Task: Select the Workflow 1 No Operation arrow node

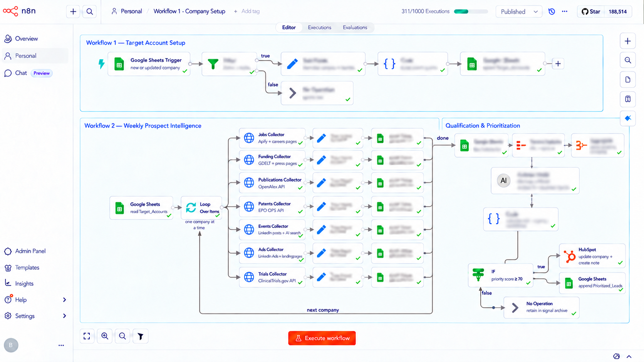Action: pos(317,93)
